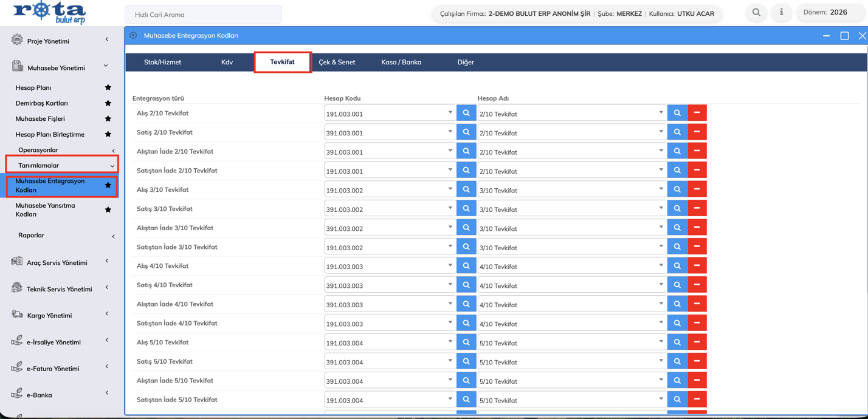The height and width of the screenshot is (419, 868).
Task: Switch to the Kdv tab
Action: coord(227,62)
